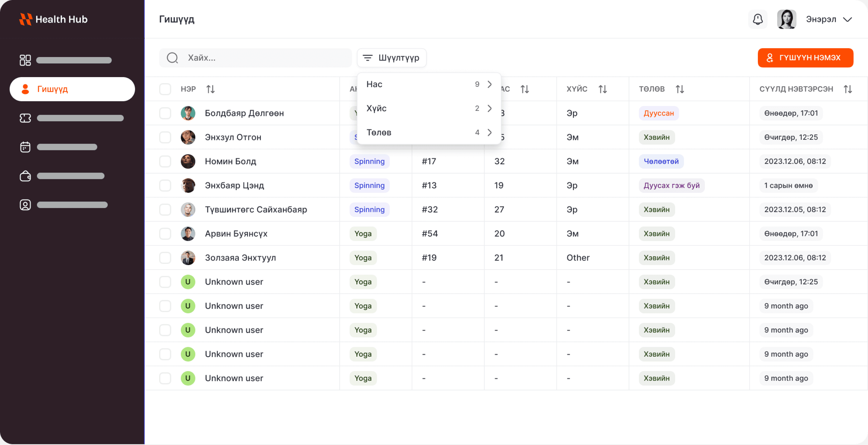Viewport: 868px width, 445px height.
Task: Open the wallet icon in sidebar
Action: point(25,176)
